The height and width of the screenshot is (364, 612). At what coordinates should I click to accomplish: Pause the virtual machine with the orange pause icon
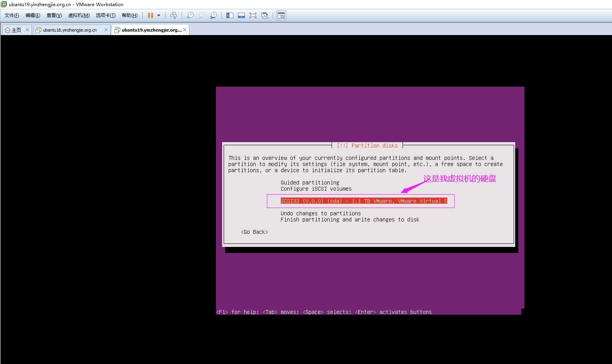tap(150, 15)
